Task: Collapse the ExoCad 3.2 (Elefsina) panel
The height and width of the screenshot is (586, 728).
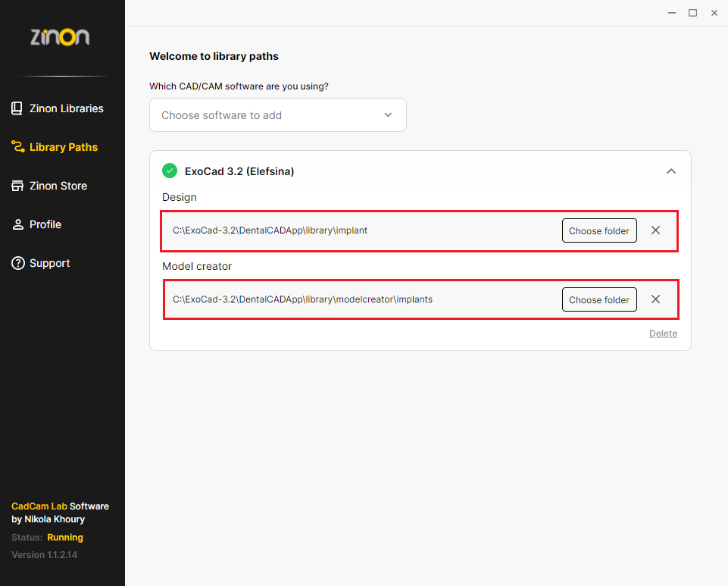Action: (671, 171)
